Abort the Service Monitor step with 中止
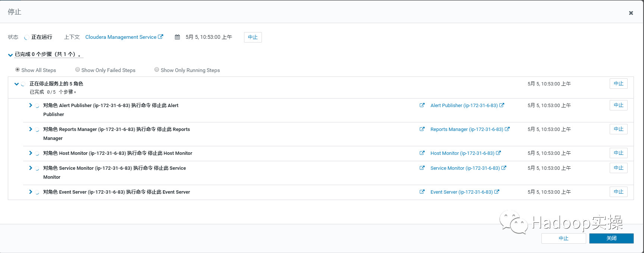The image size is (644, 253). [x=618, y=168]
